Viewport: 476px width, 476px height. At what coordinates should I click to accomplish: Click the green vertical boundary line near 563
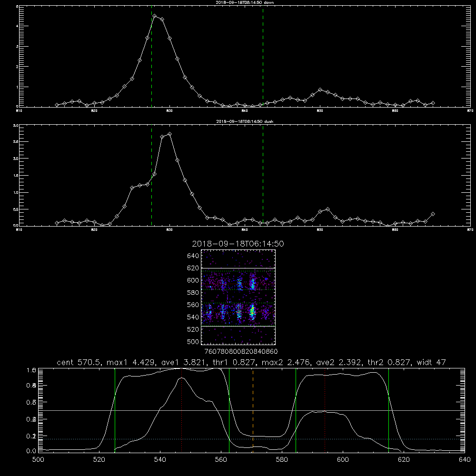(229, 410)
